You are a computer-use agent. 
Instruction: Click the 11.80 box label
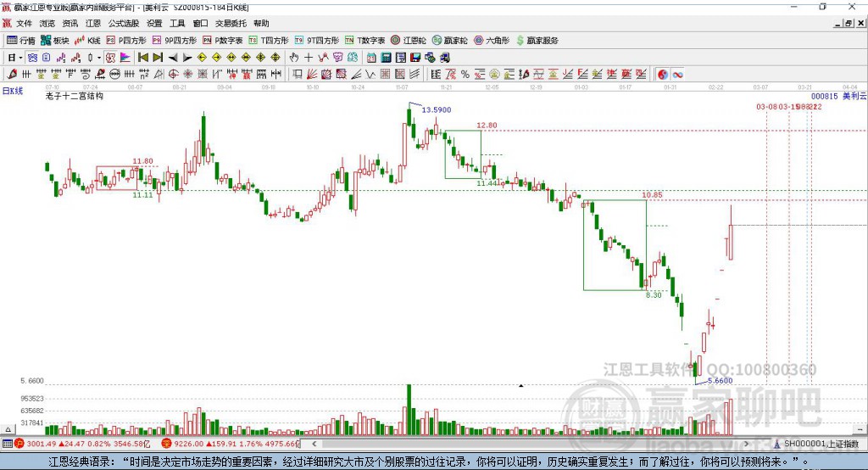(142, 161)
